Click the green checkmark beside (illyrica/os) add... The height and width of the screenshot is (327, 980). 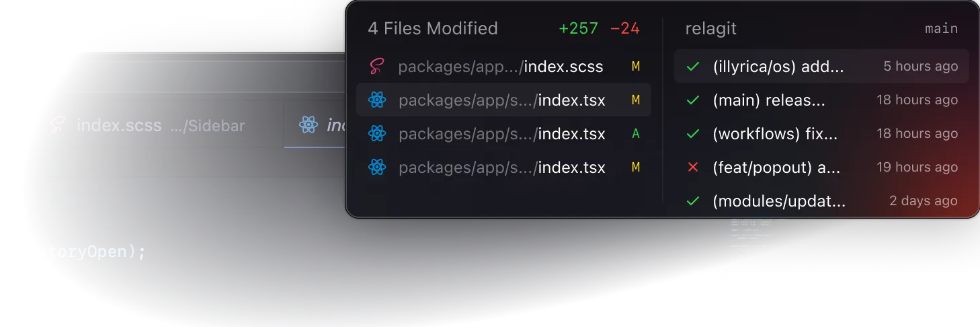tap(693, 67)
